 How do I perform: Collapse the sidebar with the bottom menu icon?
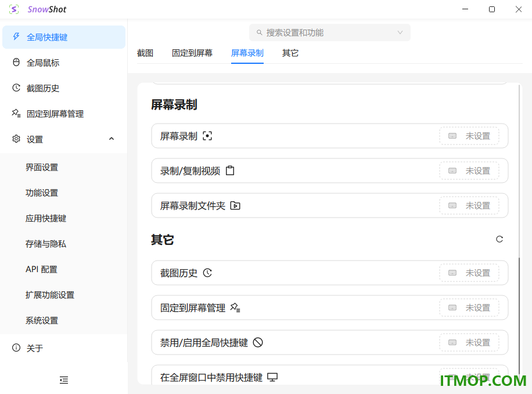[64, 379]
